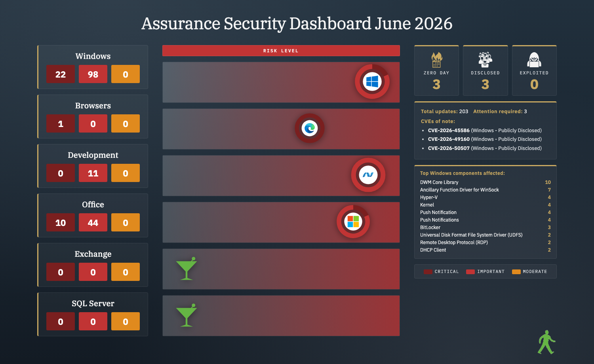This screenshot has width=594, height=364.
Task: Click Windows important count 98
Action: click(93, 74)
